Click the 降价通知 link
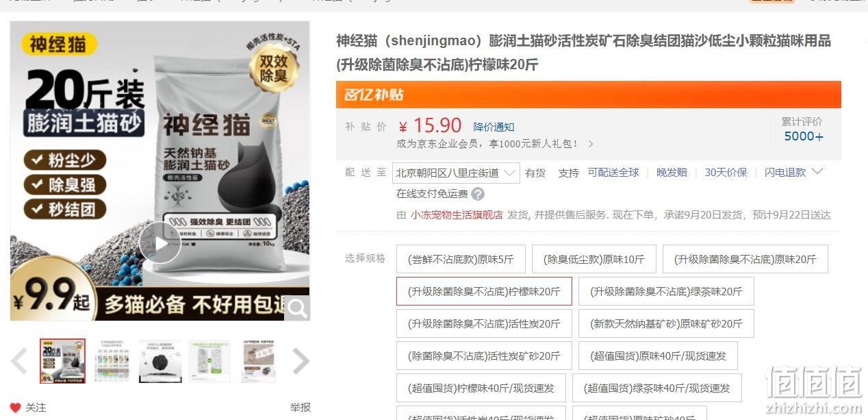The height and width of the screenshot is (420, 868). pos(494,127)
